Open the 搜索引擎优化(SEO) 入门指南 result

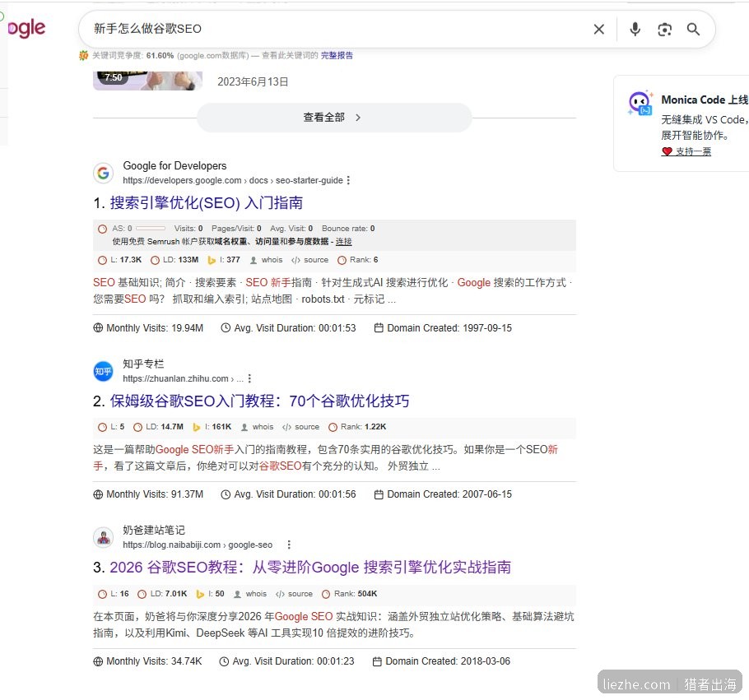(x=207, y=203)
